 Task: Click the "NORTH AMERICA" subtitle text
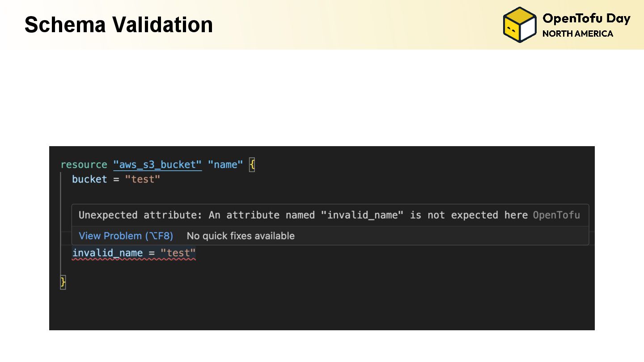click(x=577, y=34)
